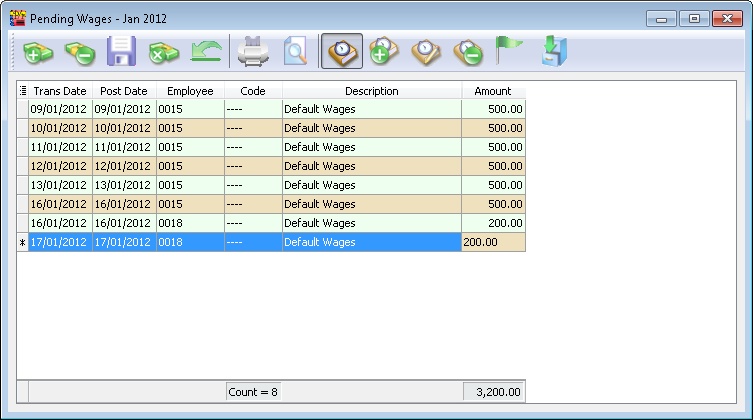Select Trans Date cell 17/01/2012
This screenshot has width=753, height=420.
(60, 242)
